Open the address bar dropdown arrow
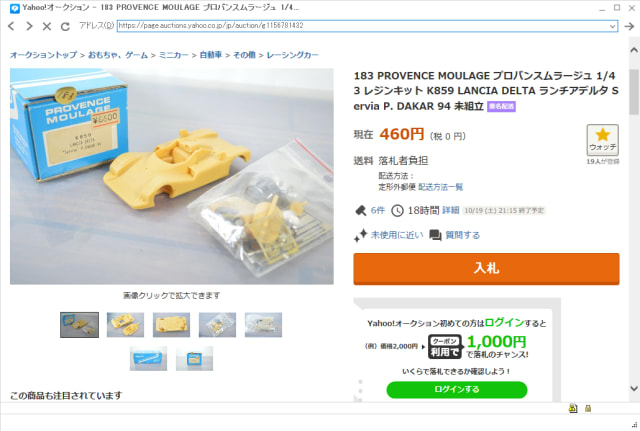640x431 pixels. point(612,26)
